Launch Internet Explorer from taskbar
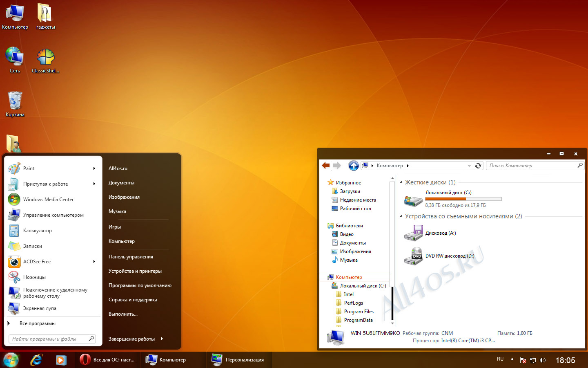588x368 pixels. click(x=36, y=360)
